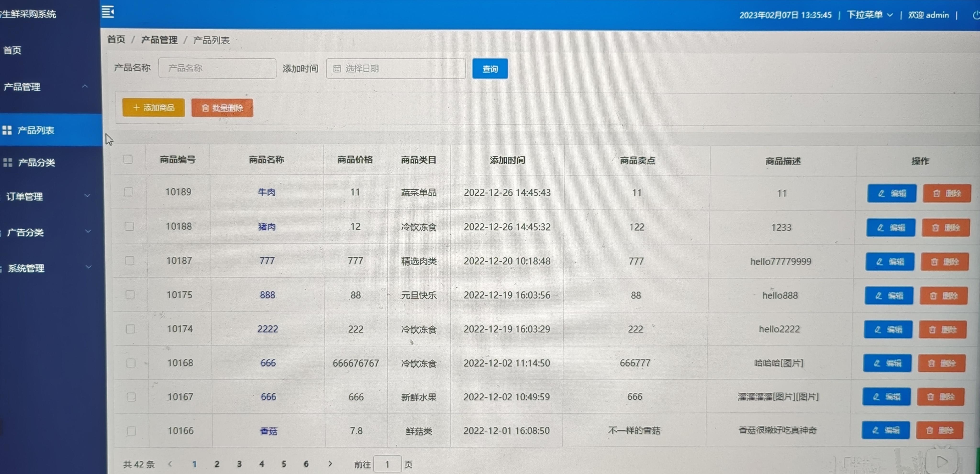
Task: Check the box for product 10188
Action: 129,226
